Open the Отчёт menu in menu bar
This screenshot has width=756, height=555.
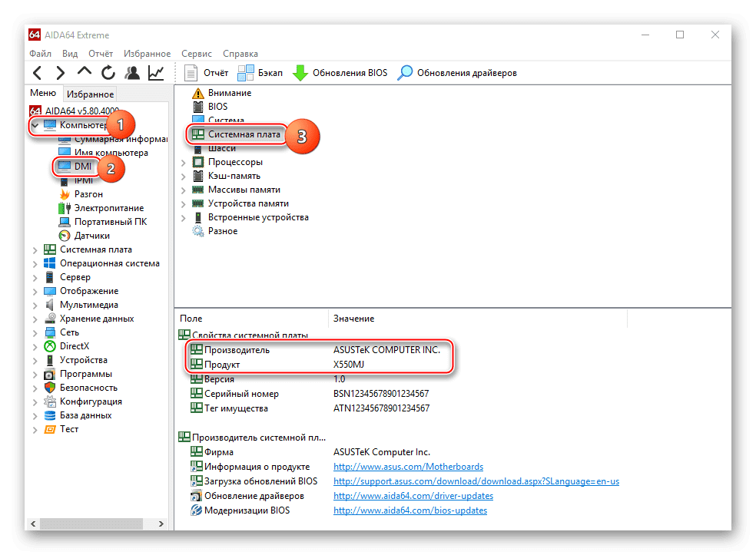click(101, 54)
